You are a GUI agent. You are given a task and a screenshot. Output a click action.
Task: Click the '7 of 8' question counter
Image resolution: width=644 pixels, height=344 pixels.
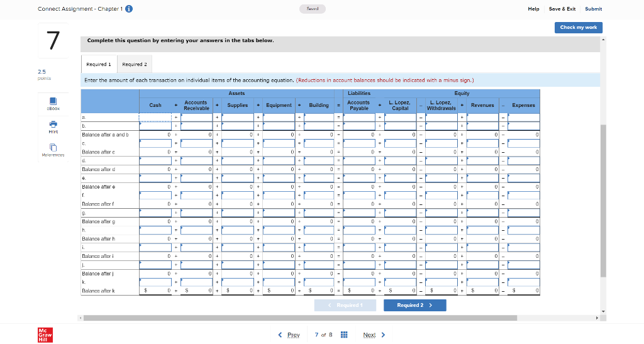[323, 335]
